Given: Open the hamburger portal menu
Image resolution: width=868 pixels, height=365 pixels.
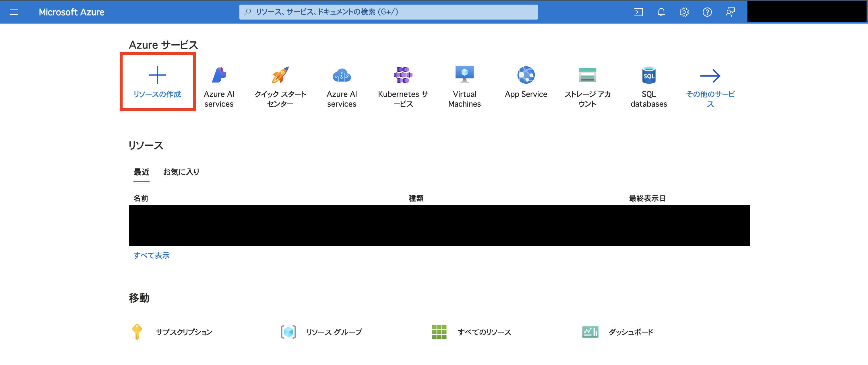Looking at the screenshot, I should click(x=14, y=12).
